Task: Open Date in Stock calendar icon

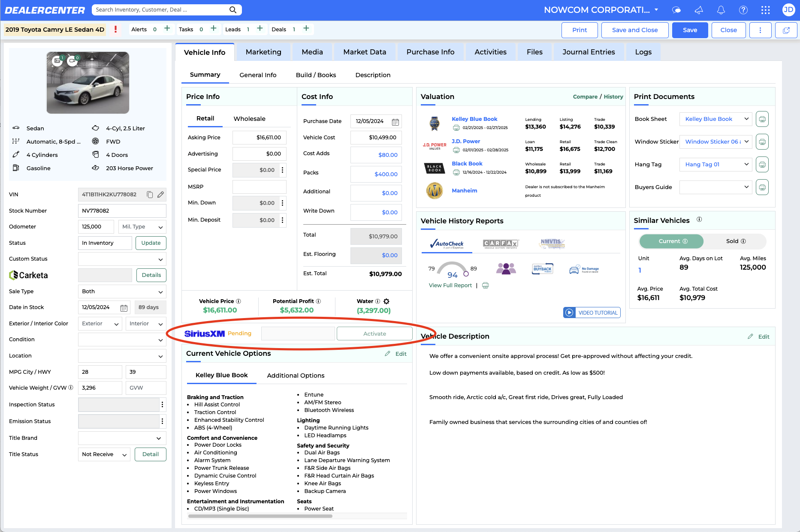Action: click(x=124, y=308)
